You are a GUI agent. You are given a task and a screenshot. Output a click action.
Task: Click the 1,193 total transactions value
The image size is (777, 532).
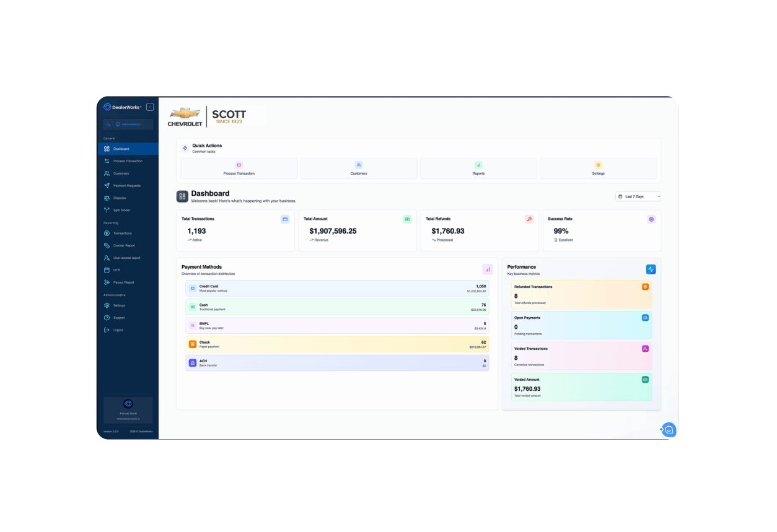[x=196, y=231]
